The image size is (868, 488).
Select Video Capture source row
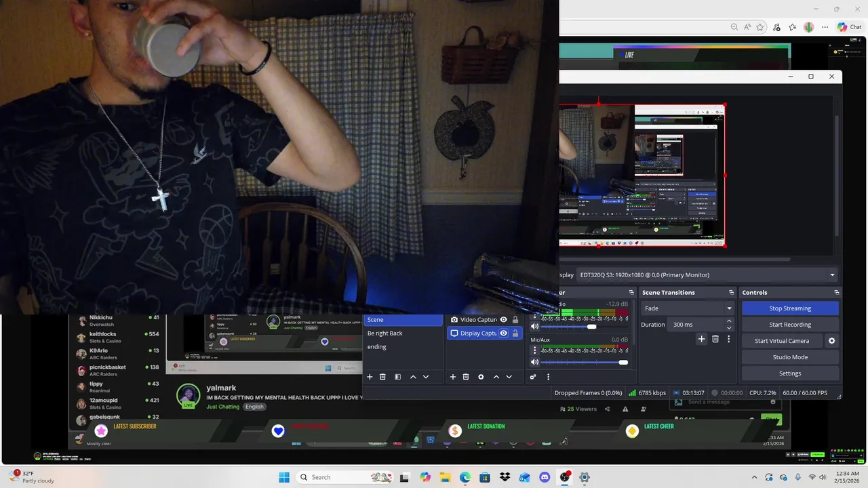[x=484, y=320]
